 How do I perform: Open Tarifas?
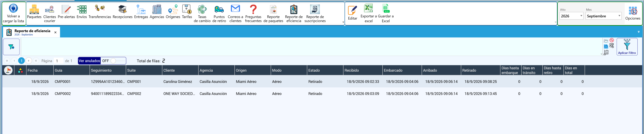(187, 12)
